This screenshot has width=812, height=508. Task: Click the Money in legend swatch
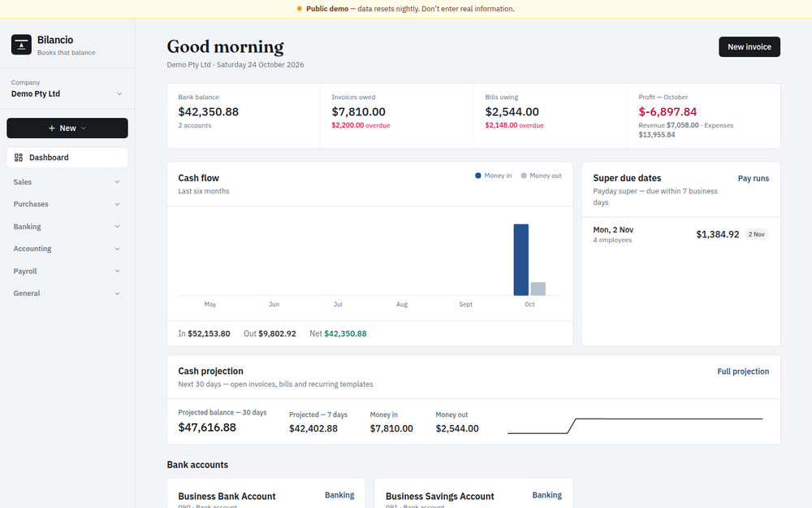(x=478, y=176)
